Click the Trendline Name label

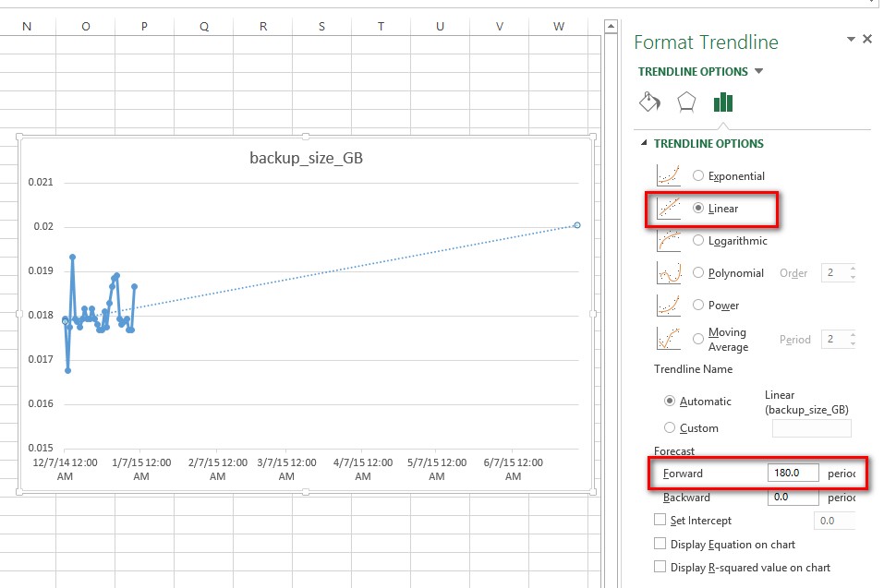click(x=693, y=369)
